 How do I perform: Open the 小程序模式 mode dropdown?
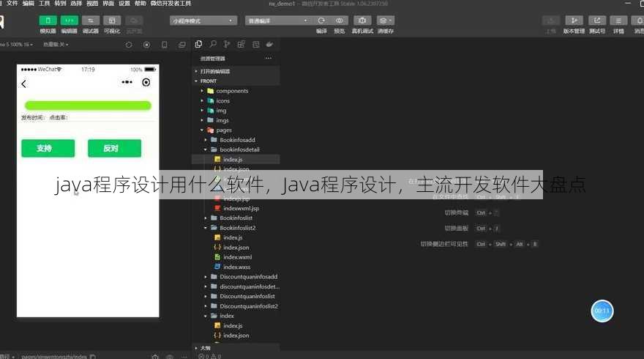tap(203, 21)
